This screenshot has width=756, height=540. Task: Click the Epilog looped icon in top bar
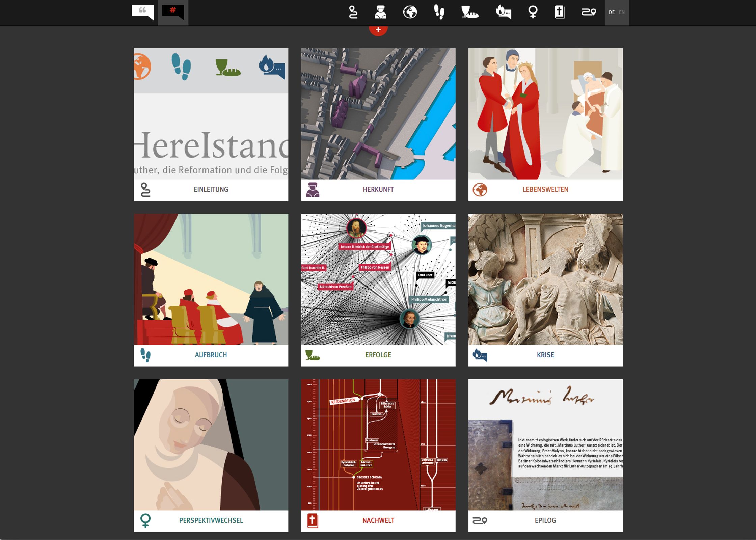click(588, 12)
